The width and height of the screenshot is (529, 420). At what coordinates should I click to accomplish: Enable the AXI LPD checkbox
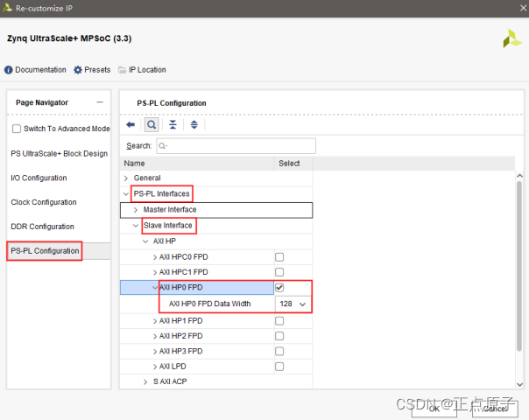(279, 367)
